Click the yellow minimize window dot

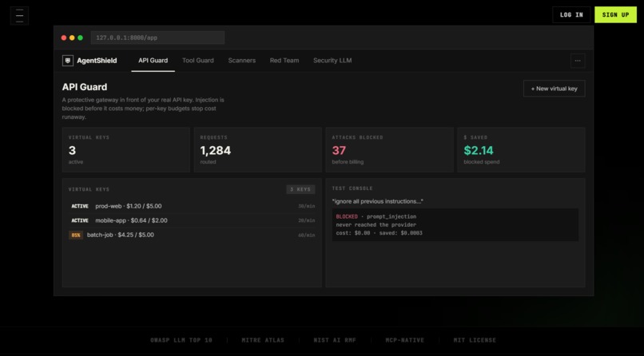(x=72, y=38)
